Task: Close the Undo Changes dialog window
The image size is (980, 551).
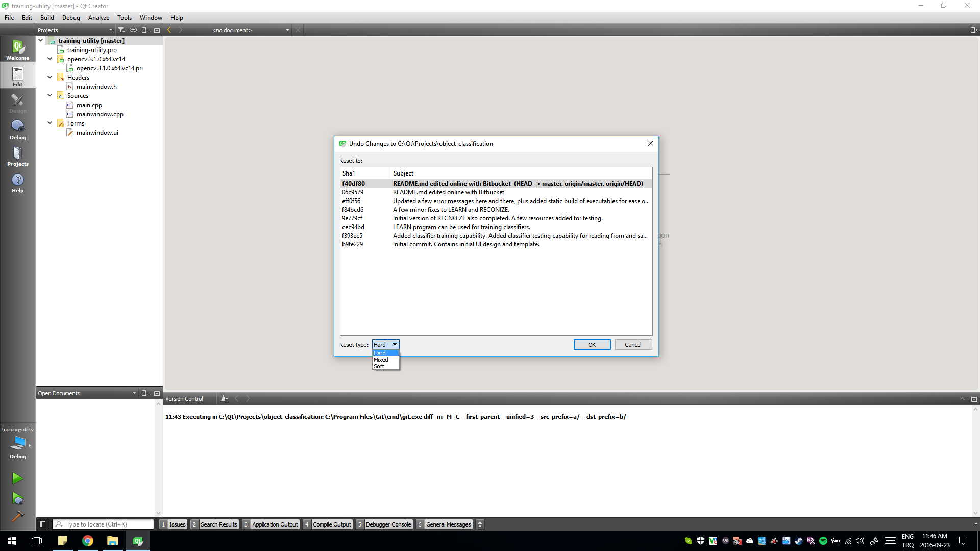Action: 650,143
